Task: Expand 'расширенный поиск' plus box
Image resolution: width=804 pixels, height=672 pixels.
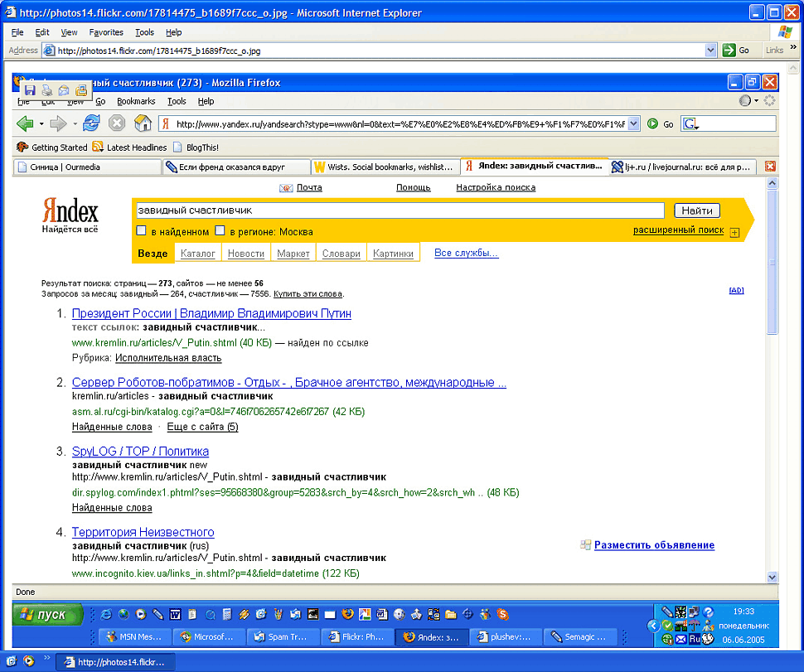Action: [734, 233]
